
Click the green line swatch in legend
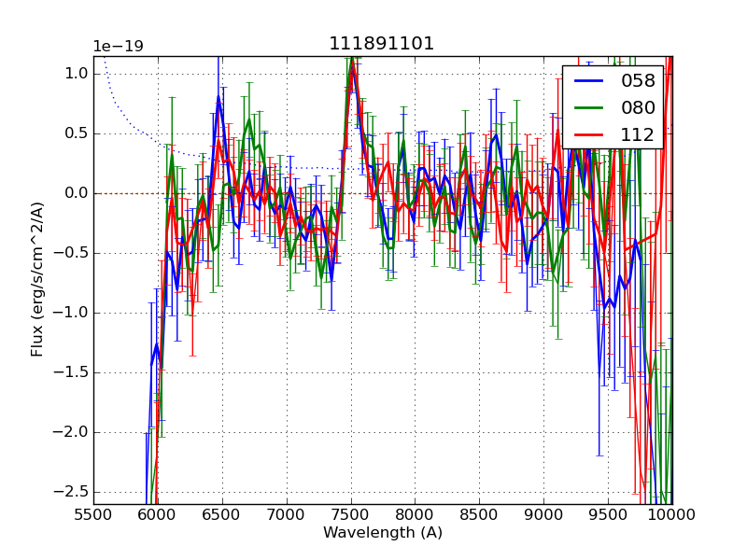point(592,108)
